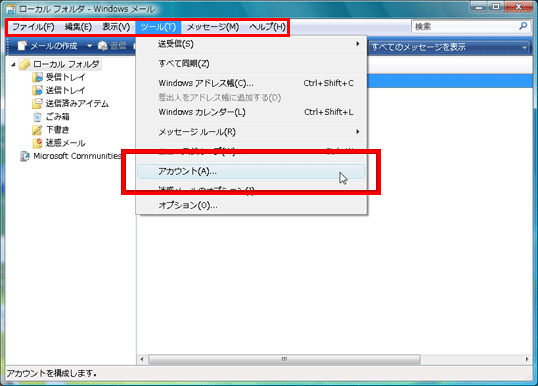Screen dimensions: 538x386
Task: Click the 返信 reply icon
Action: click(103, 46)
